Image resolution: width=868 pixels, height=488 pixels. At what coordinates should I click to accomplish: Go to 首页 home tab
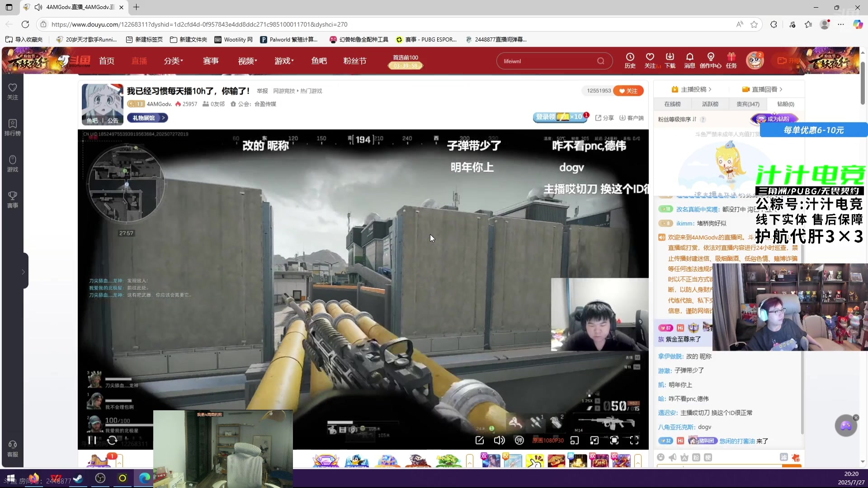point(107,61)
